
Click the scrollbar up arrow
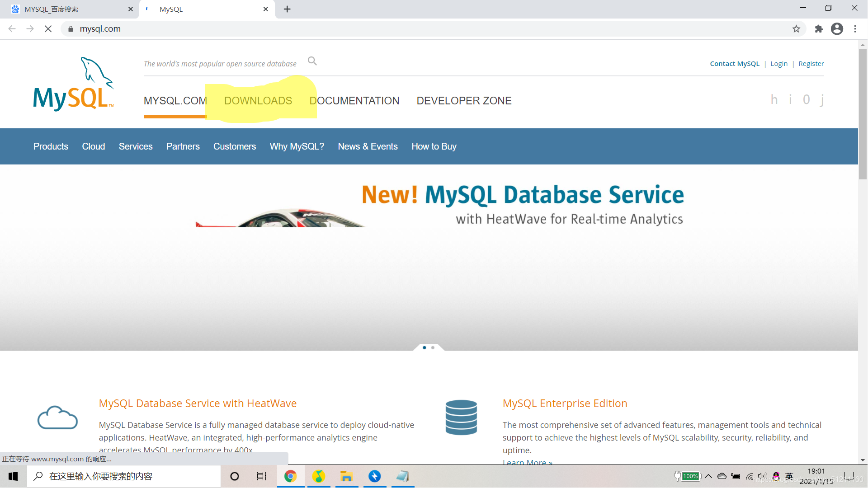click(863, 45)
